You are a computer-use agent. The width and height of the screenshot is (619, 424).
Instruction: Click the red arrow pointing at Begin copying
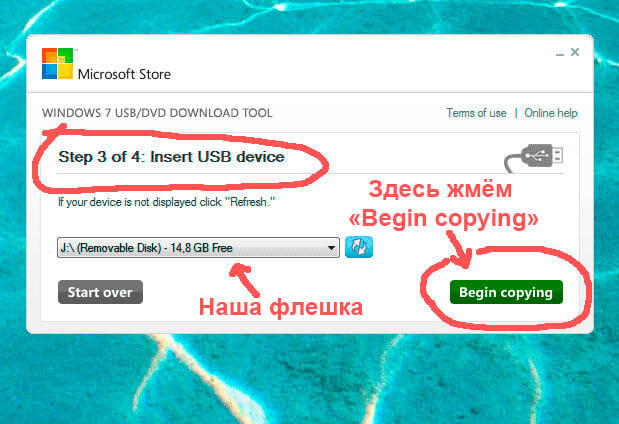coord(459,250)
